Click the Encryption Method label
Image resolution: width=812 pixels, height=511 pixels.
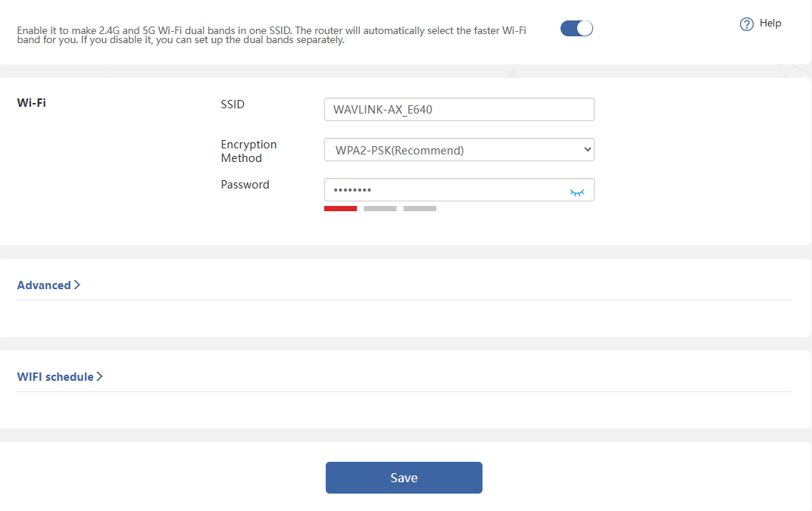pyautogui.click(x=248, y=151)
